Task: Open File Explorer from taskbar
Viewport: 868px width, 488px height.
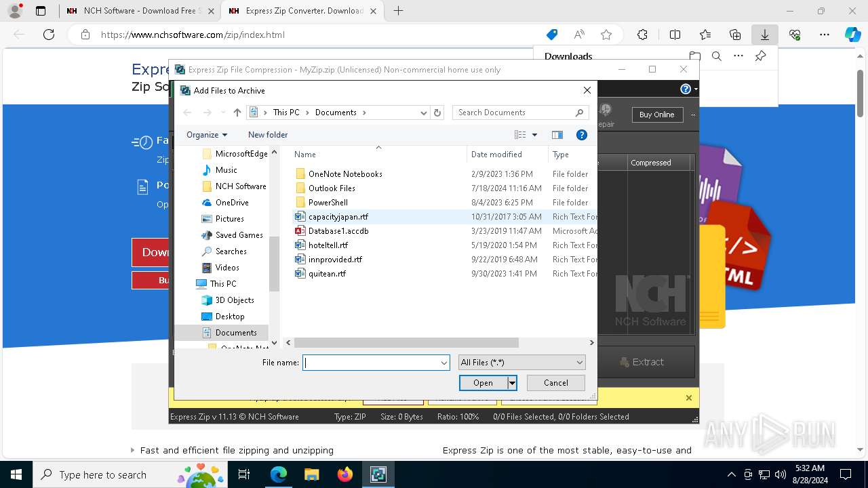Action: point(311,474)
